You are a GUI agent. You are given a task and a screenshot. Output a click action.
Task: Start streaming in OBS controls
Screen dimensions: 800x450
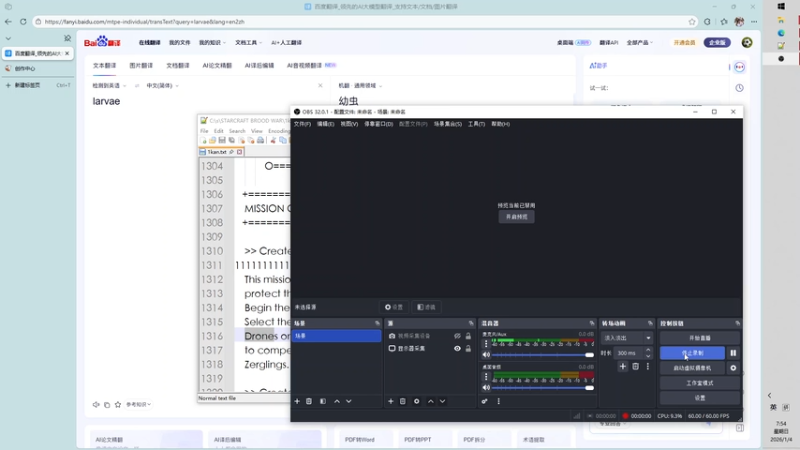point(699,338)
